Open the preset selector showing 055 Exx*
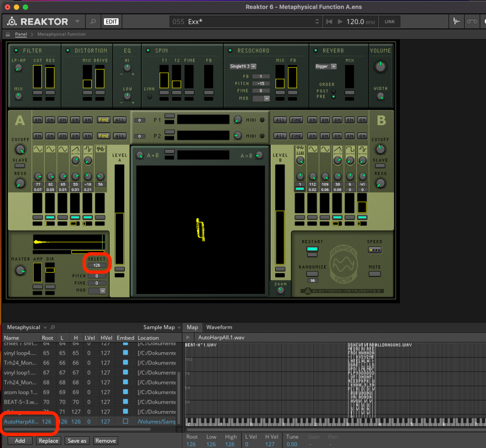This screenshot has height=448, width=486. pyautogui.click(x=245, y=21)
